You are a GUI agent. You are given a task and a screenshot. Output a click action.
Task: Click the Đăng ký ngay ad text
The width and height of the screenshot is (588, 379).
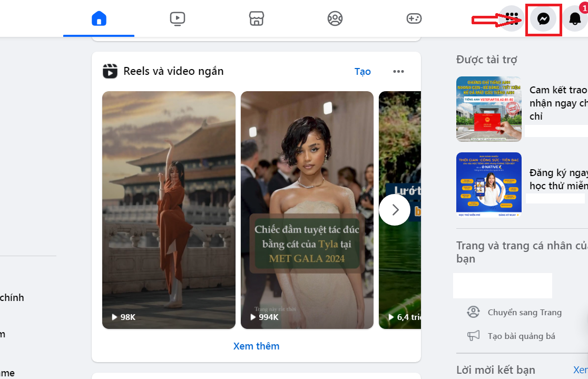[558, 179]
